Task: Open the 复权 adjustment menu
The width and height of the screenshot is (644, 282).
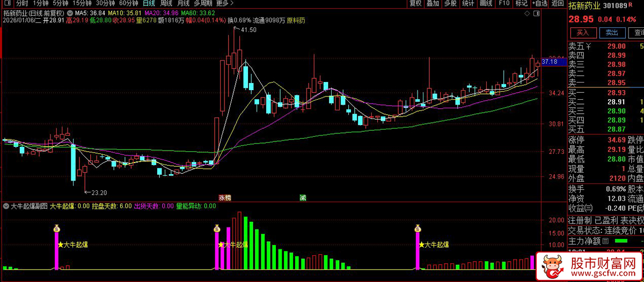Action: coord(415,3)
